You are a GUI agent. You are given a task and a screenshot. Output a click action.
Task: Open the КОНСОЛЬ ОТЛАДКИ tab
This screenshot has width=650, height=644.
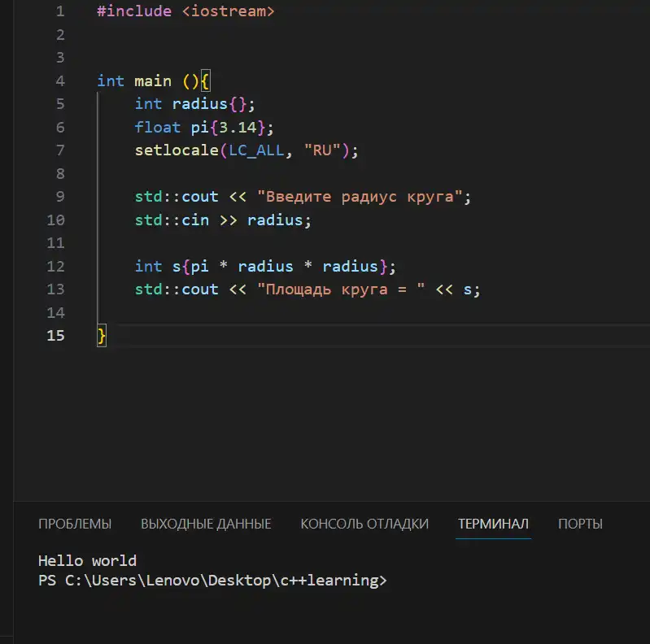tap(364, 524)
